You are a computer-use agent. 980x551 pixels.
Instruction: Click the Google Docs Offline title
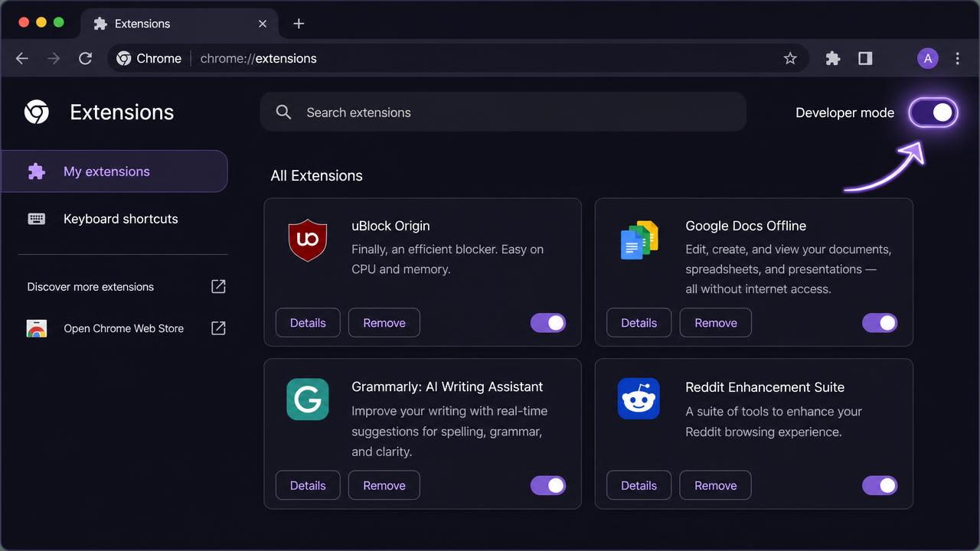(746, 226)
